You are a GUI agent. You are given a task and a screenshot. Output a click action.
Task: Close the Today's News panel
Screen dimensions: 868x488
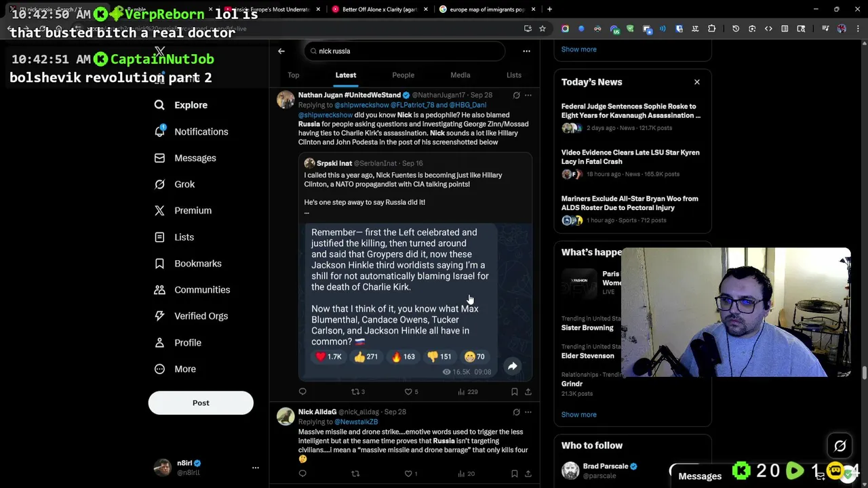pos(696,82)
